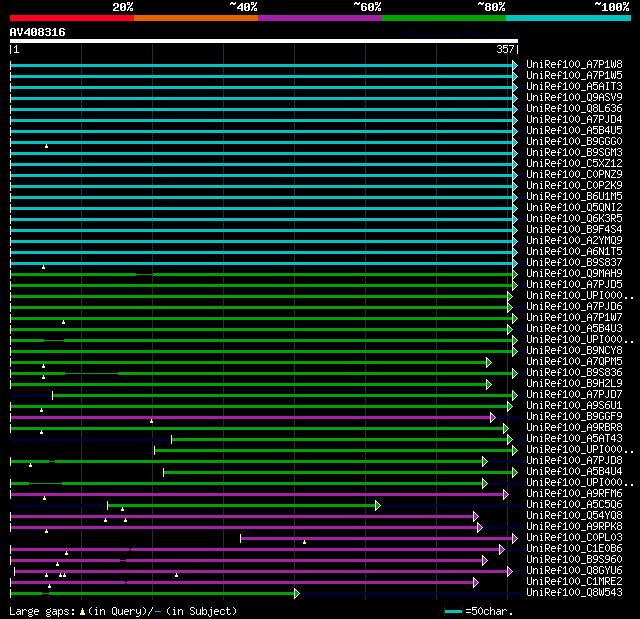Click yellow gap marker under UniRef100_C1MRE2 bar
Image resolution: width=640 pixels, height=619 pixels.
tap(49, 586)
